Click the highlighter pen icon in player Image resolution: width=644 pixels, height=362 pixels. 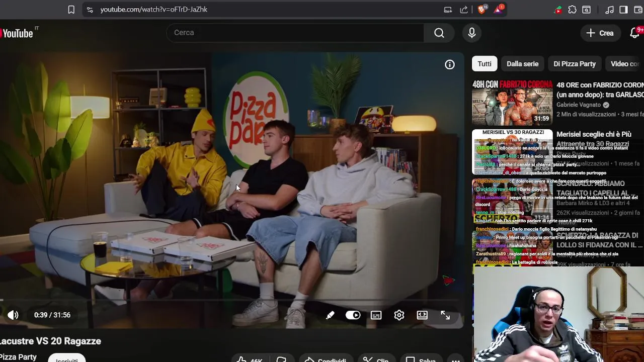point(330,315)
